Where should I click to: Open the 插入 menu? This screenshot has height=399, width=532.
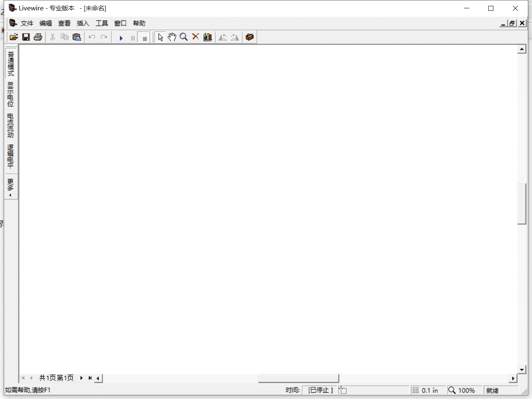click(x=83, y=23)
